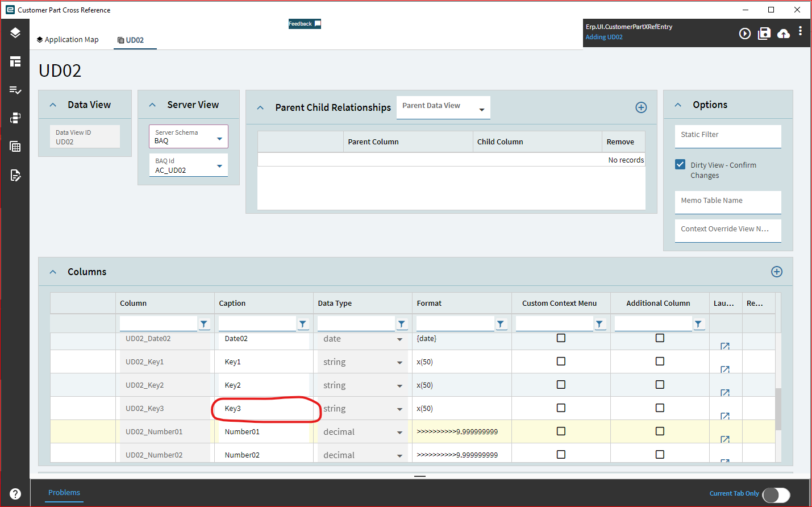Open the Parent Data View dropdown
Screen dimensions: 812x507
(481, 109)
